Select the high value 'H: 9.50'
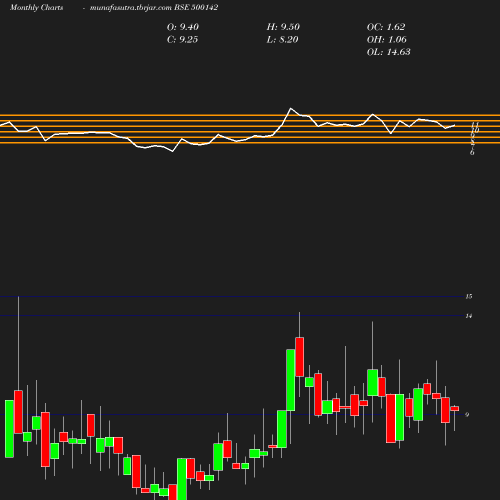The width and height of the screenshot is (500, 500). pyautogui.click(x=283, y=27)
